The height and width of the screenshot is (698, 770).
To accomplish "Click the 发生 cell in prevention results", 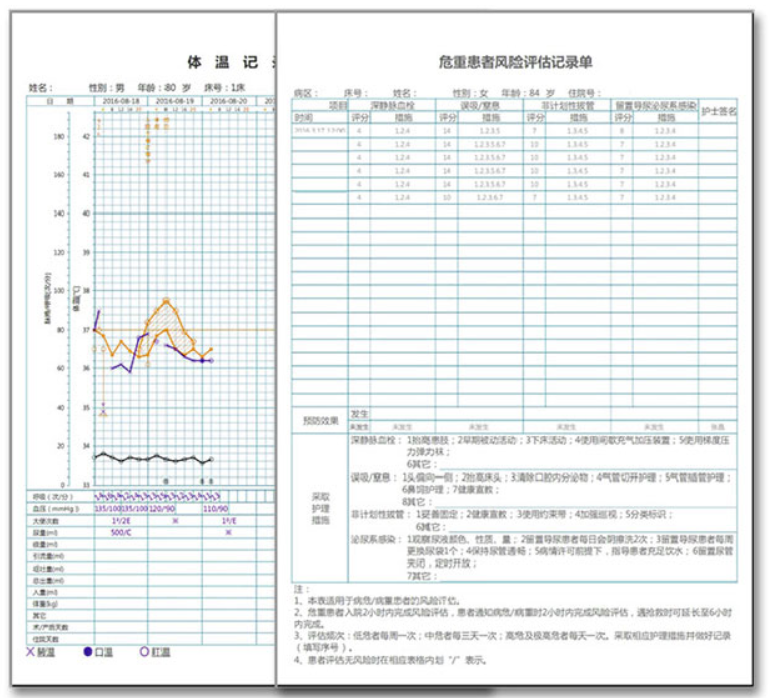I will point(359,414).
